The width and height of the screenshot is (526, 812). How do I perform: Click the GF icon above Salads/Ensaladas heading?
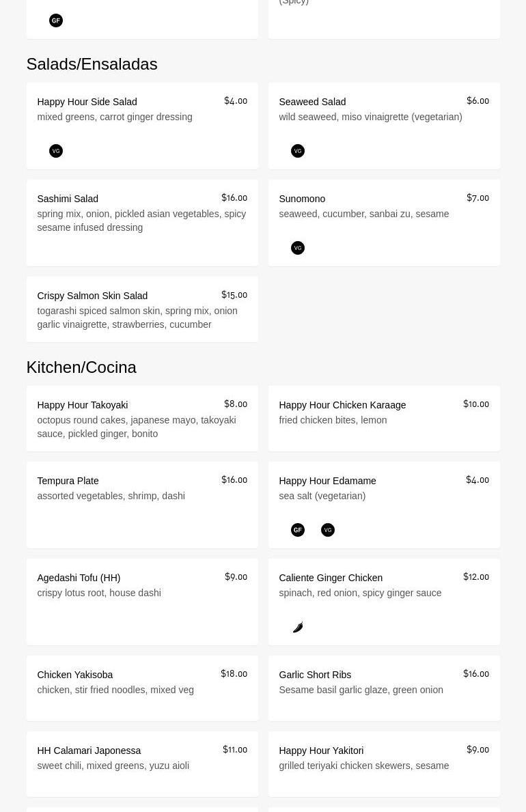[x=56, y=20]
